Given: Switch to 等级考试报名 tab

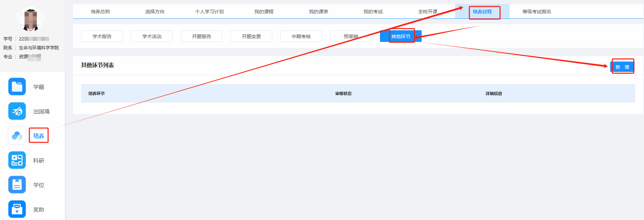Looking at the screenshot, I should (537, 12).
